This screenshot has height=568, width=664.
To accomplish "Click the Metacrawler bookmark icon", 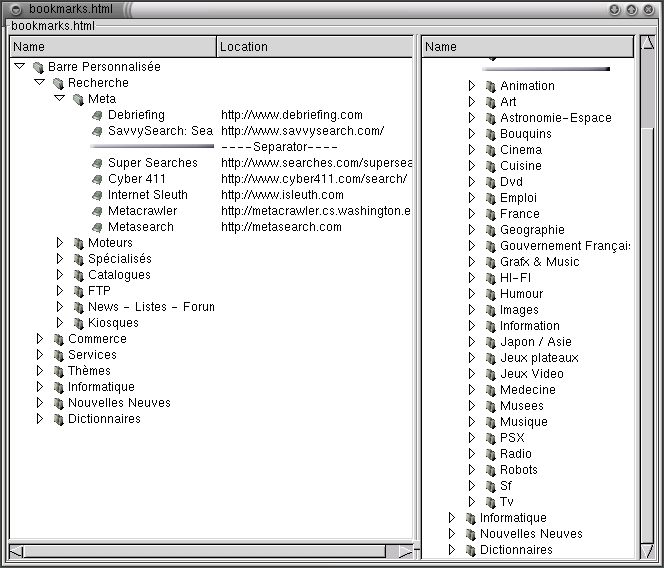I will (x=97, y=211).
